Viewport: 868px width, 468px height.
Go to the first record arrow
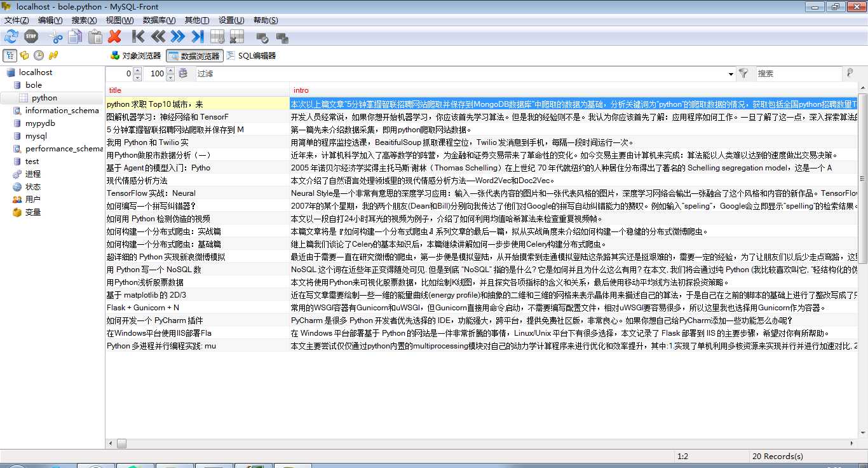[x=139, y=36]
